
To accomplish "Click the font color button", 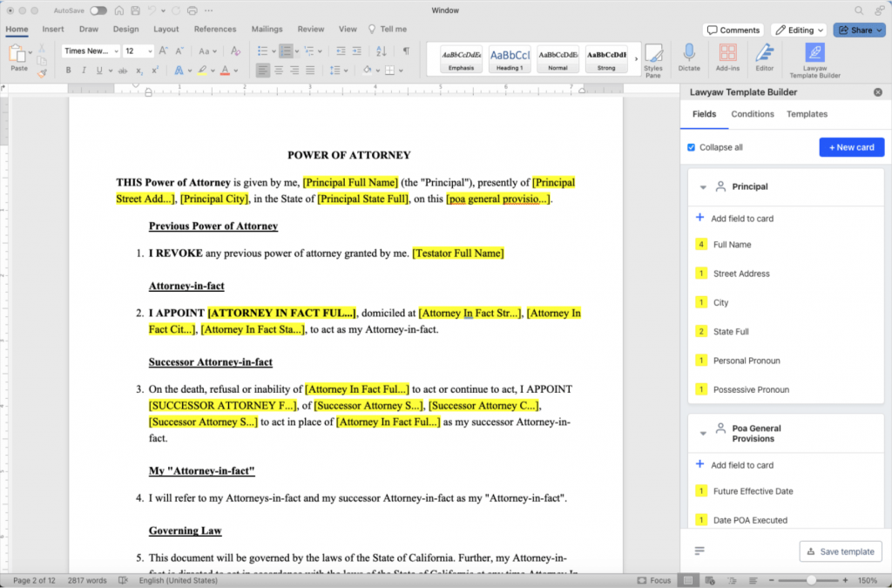I will click(x=225, y=71).
